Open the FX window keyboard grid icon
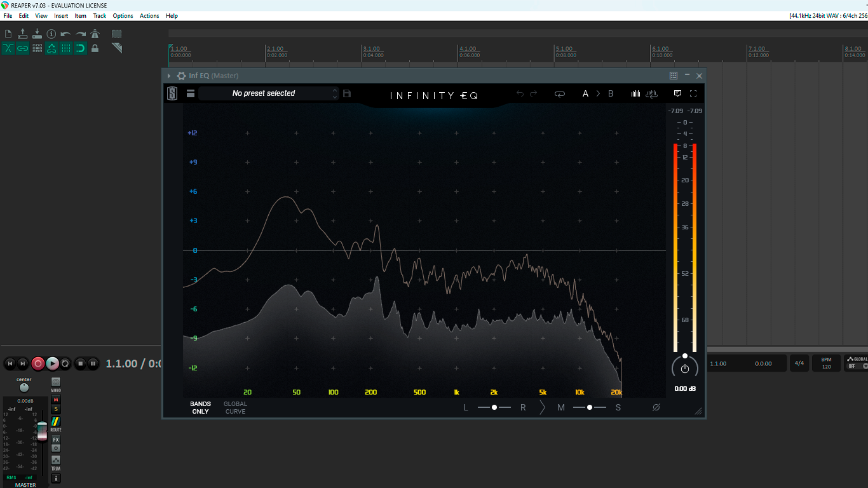The image size is (868, 488). click(x=674, y=76)
